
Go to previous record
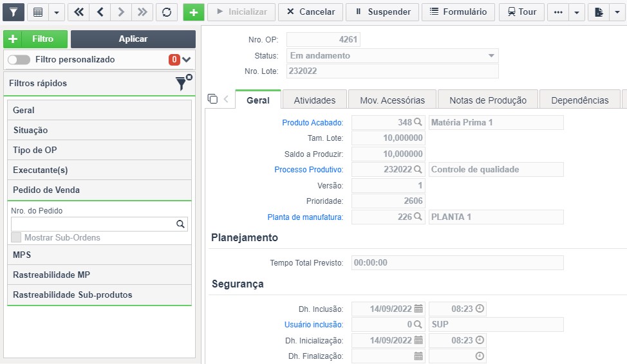pyautogui.click(x=100, y=12)
